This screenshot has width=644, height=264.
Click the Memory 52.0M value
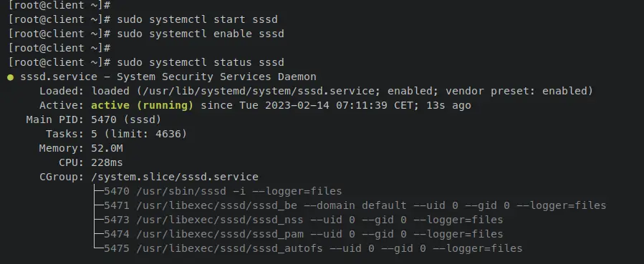point(107,148)
